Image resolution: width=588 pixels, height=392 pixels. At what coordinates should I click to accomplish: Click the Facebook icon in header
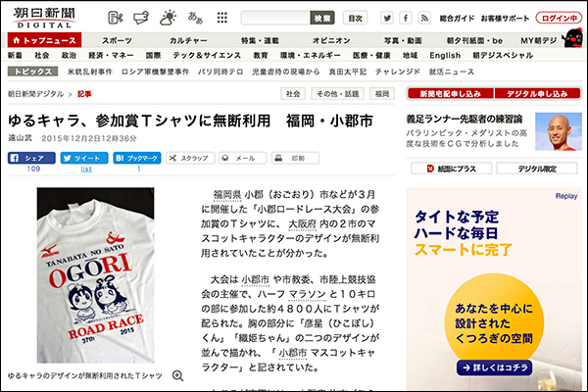(406, 18)
